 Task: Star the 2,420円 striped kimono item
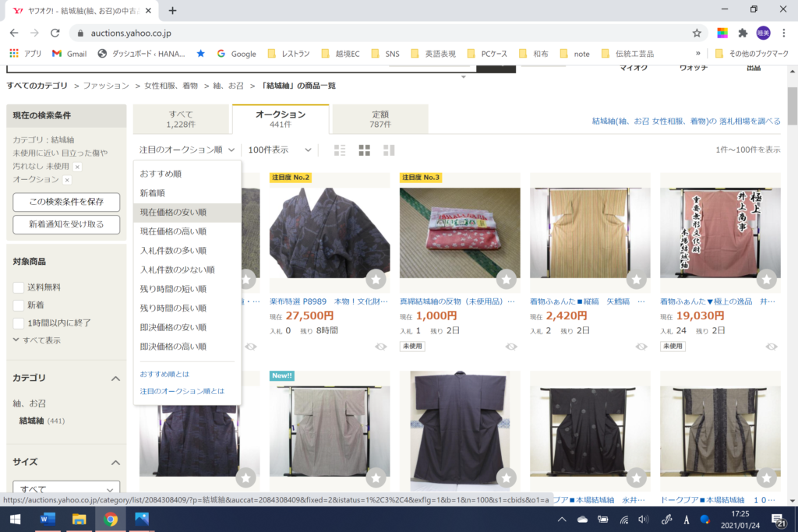coord(637,279)
